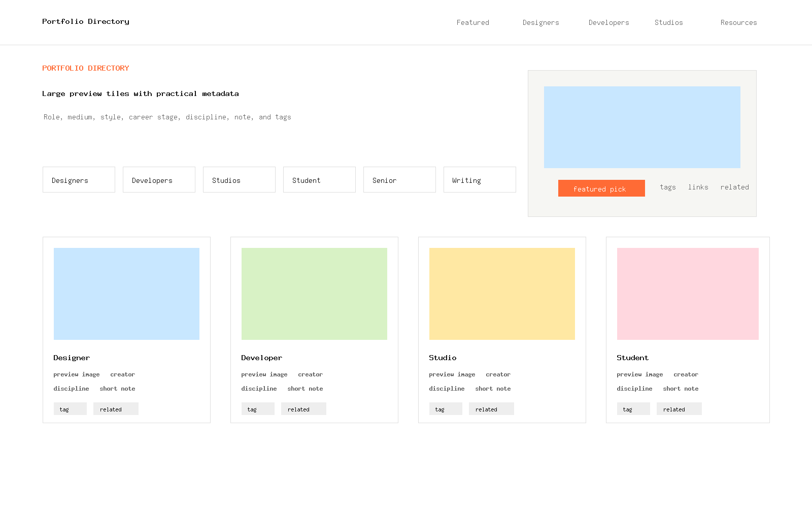Select the Developers filter box
Screen dimensions: 812x508
(x=159, y=180)
